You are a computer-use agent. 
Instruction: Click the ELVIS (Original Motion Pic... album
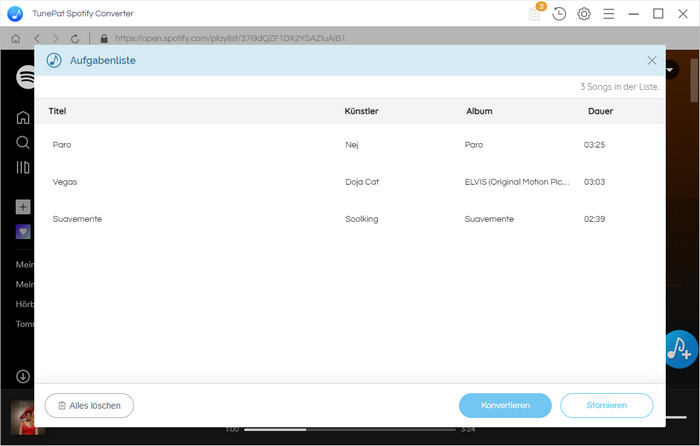coord(517,182)
